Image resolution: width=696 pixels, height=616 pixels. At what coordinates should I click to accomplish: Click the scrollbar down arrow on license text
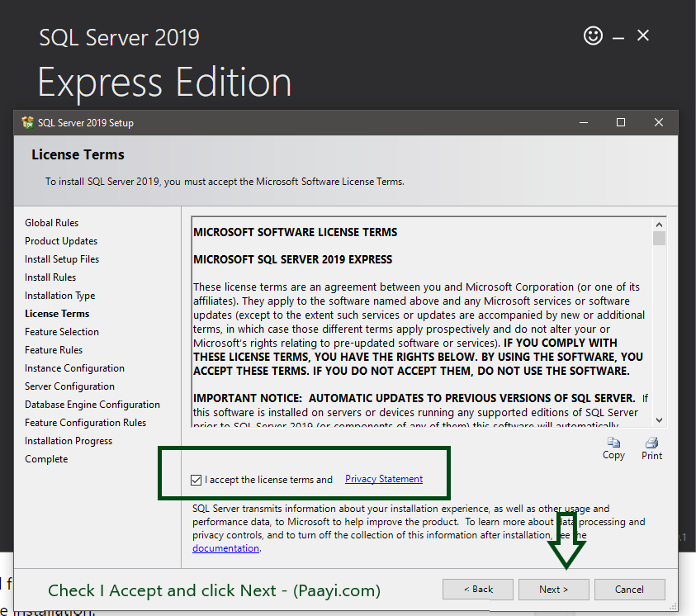(x=659, y=419)
